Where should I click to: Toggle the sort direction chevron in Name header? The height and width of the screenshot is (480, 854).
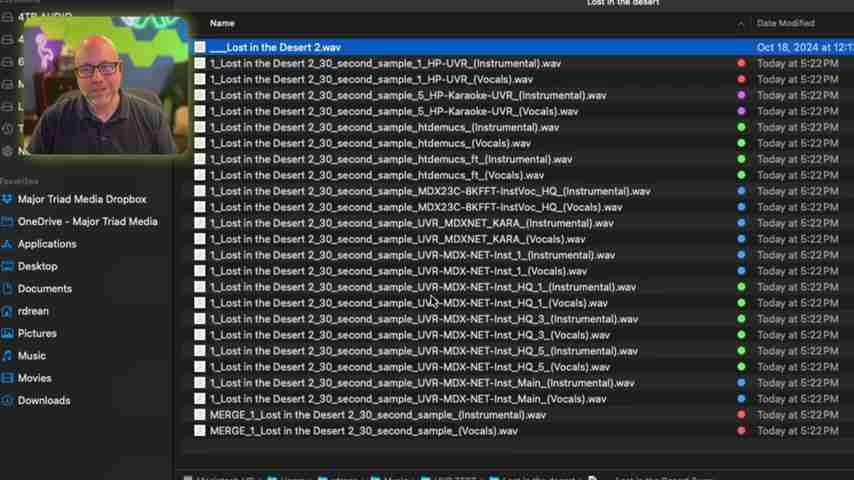(741, 24)
